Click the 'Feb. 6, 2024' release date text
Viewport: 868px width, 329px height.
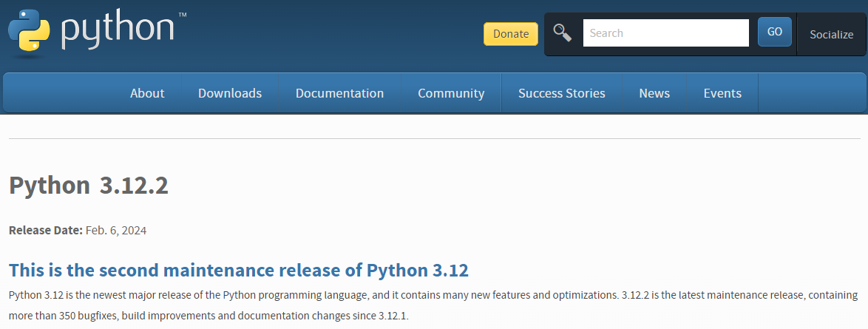115,231
